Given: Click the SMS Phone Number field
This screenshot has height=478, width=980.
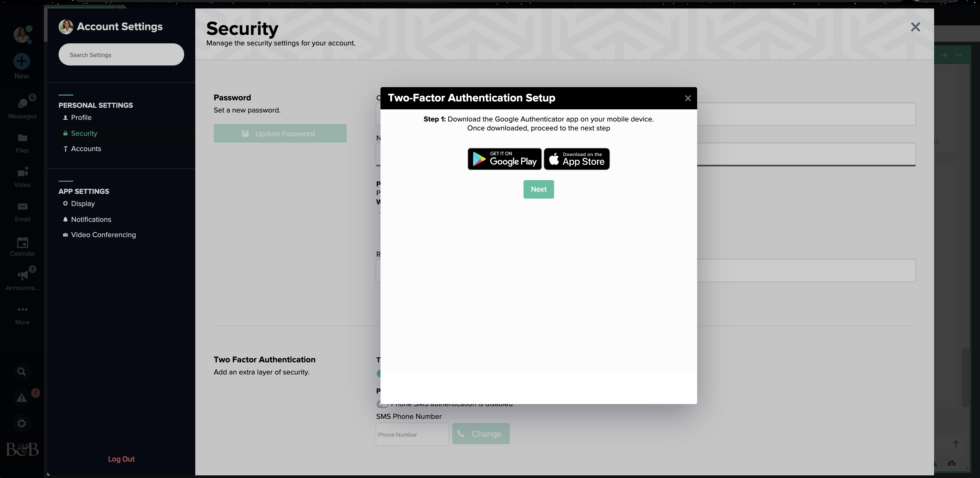Looking at the screenshot, I should (x=412, y=434).
